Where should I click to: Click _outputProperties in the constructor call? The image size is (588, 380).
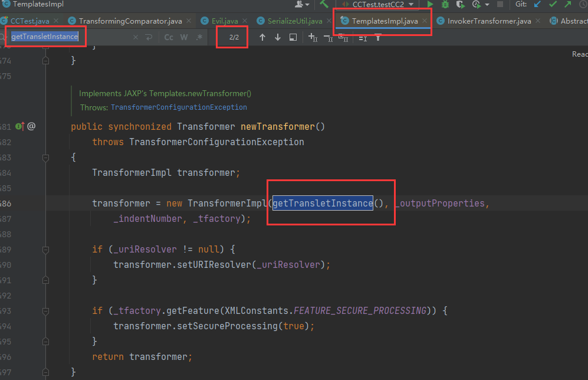[x=439, y=204]
